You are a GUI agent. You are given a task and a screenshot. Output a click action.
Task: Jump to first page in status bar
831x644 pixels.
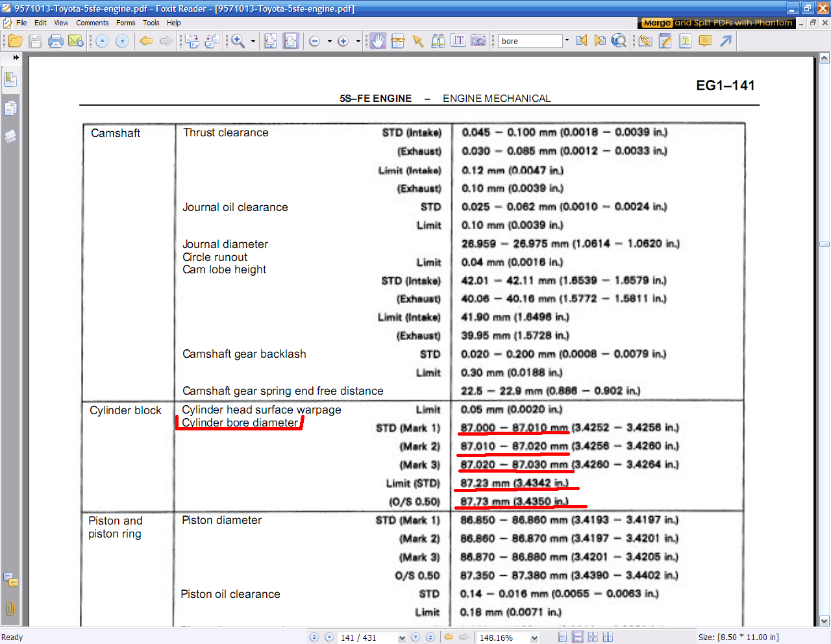(x=314, y=638)
